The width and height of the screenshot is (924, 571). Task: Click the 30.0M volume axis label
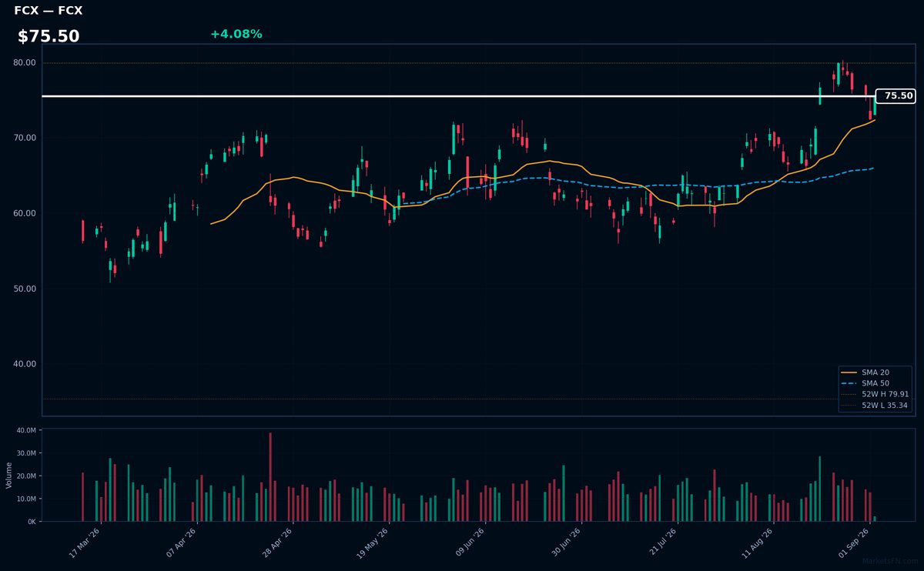click(x=26, y=453)
